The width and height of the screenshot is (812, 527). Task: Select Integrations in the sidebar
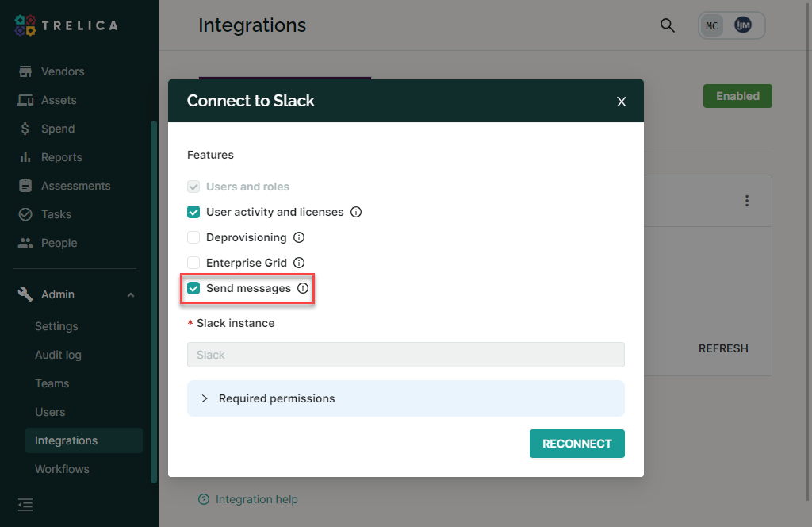point(84,440)
